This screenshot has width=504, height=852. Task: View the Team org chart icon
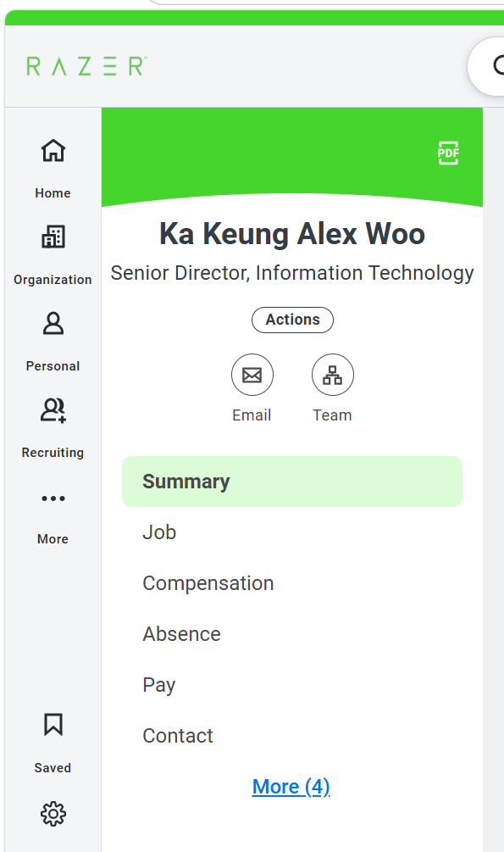pos(332,375)
